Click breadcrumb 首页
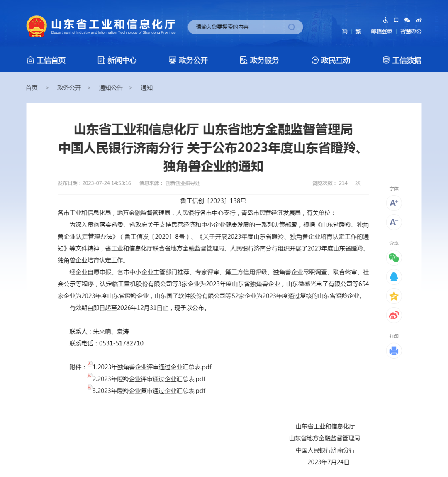The height and width of the screenshot is (477, 448). click(32, 88)
